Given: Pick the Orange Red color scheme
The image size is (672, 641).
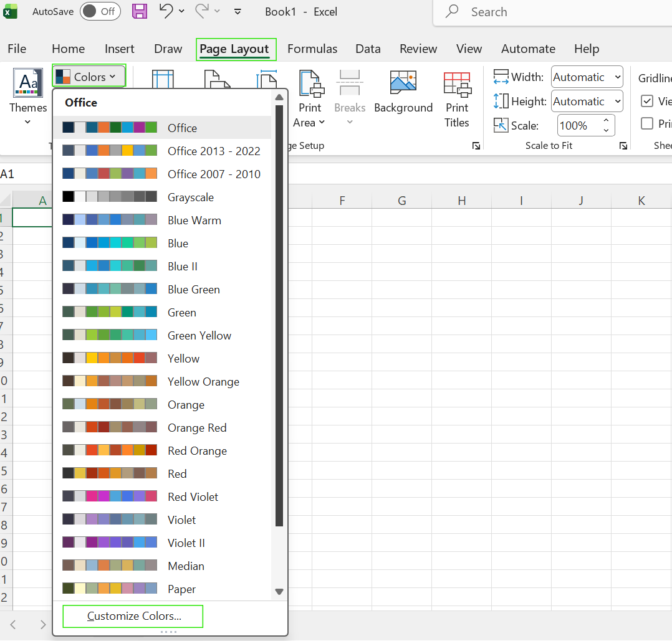Looking at the screenshot, I should pyautogui.click(x=163, y=428).
